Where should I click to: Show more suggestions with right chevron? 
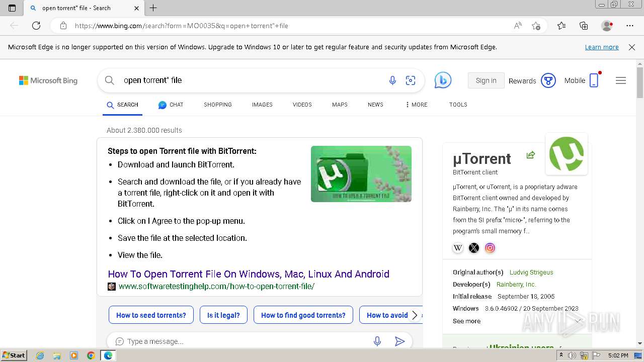coord(415,315)
